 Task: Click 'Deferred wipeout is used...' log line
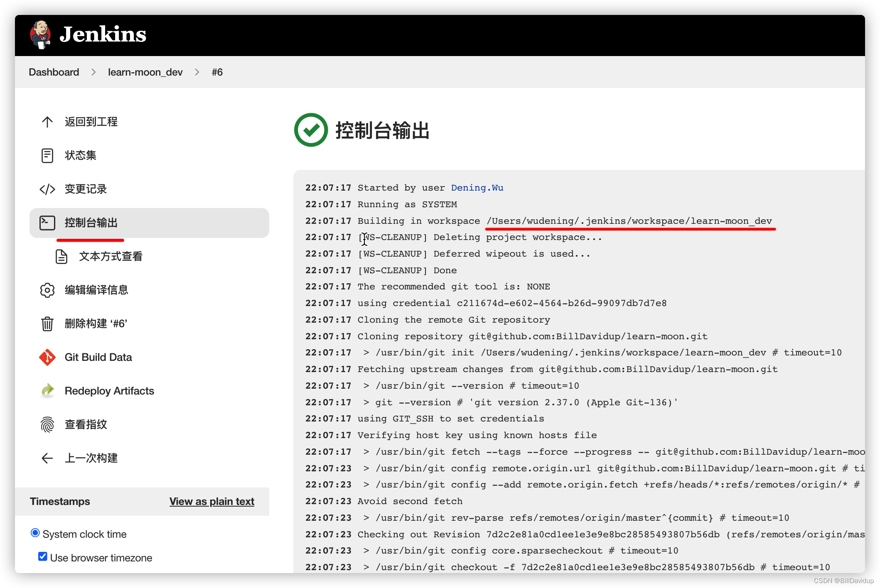pyautogui.click(x=474, y=254)
